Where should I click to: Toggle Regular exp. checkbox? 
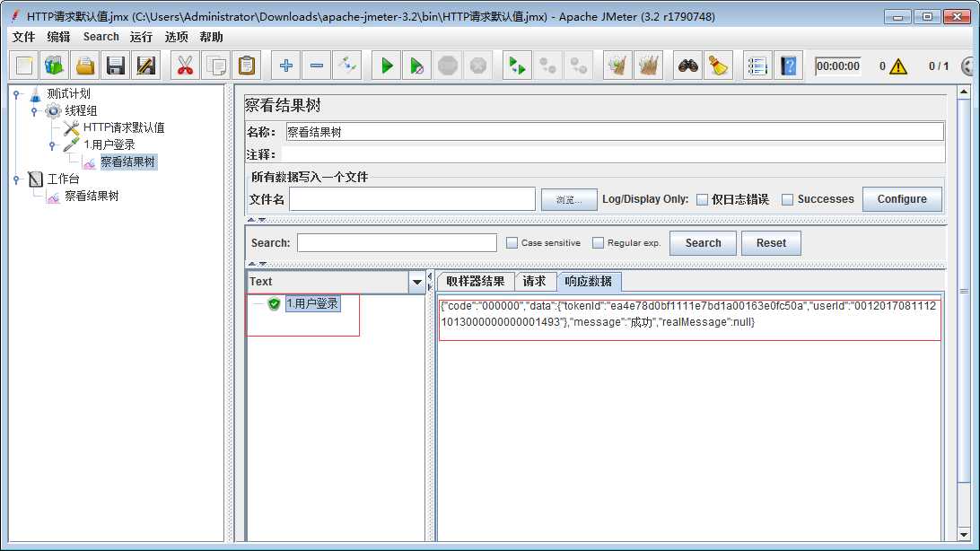point(598,243)
